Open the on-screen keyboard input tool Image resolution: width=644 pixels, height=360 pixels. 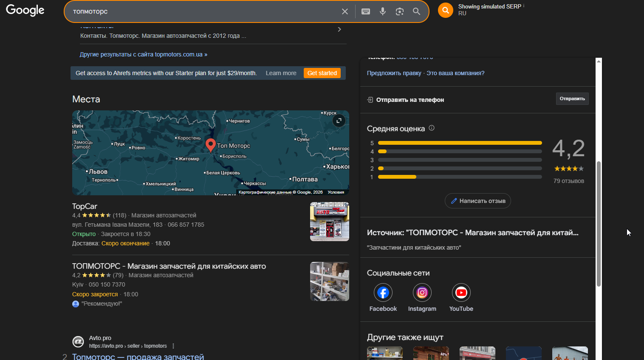tap(365, 11)
